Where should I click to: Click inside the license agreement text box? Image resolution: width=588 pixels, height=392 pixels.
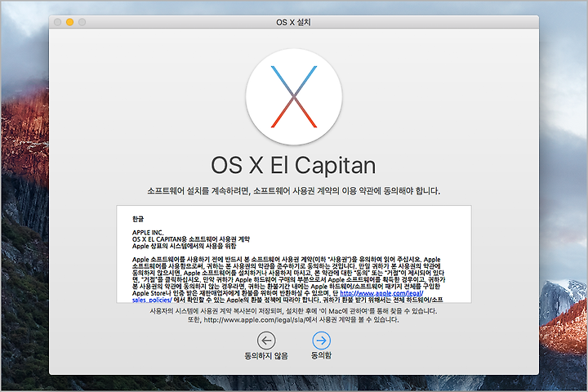[x=294, y=254]
